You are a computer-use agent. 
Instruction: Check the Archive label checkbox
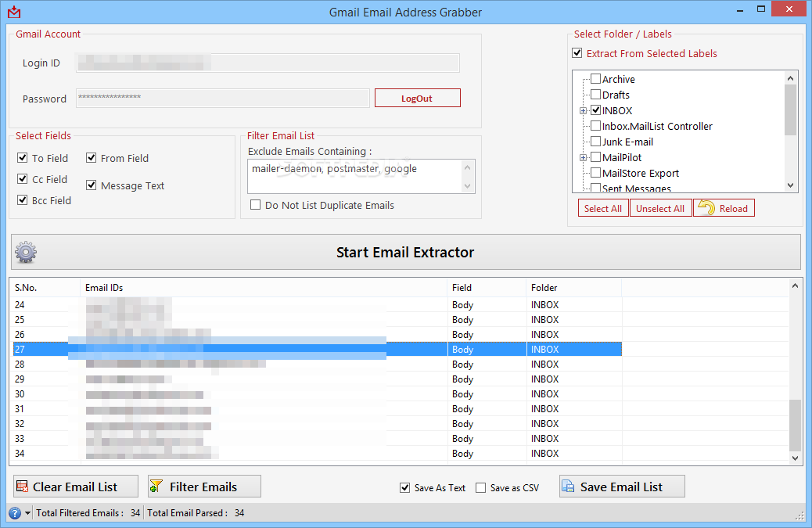596,79
